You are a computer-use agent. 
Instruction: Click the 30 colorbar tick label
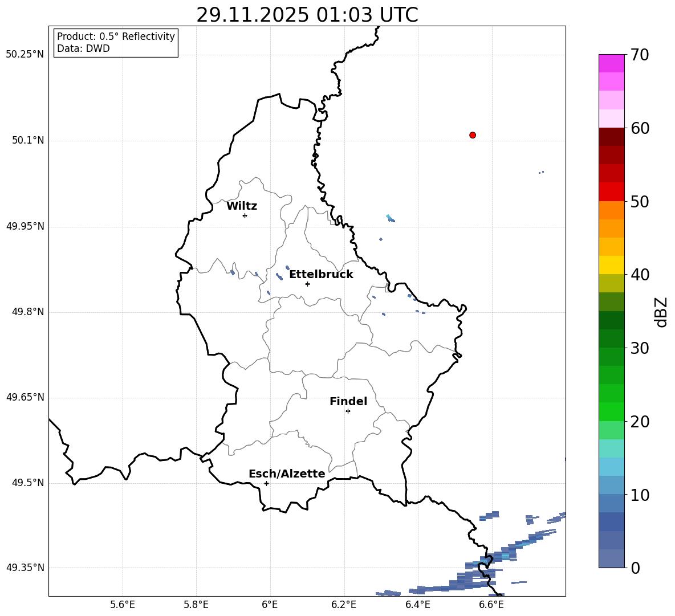coord(640,348)
